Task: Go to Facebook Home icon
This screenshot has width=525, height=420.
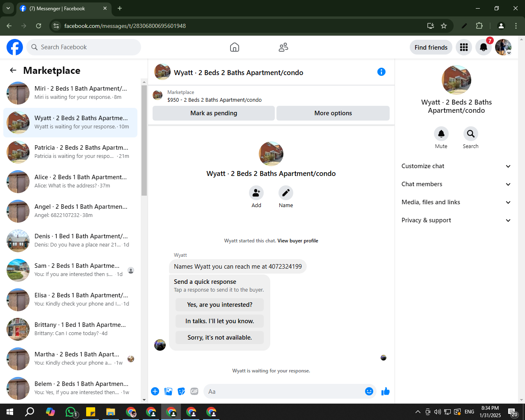Action: (x=235, y=47)
